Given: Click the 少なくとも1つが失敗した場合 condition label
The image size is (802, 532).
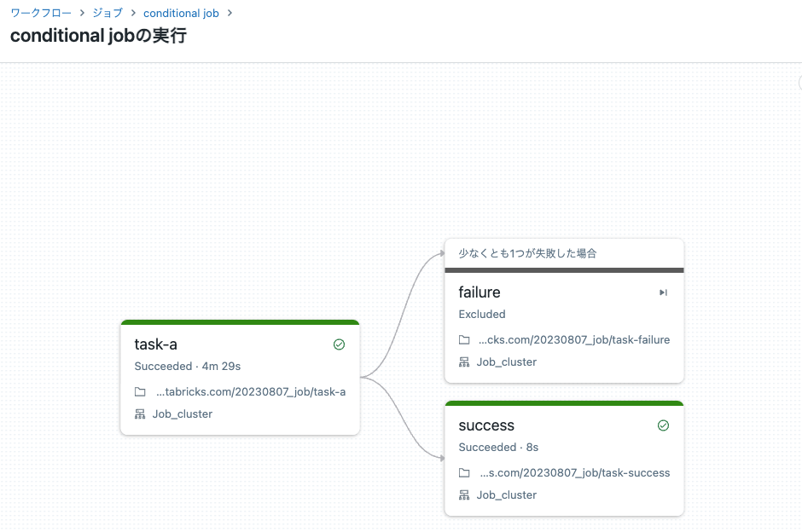Looking at the screenshot, I should coord(527,253).
